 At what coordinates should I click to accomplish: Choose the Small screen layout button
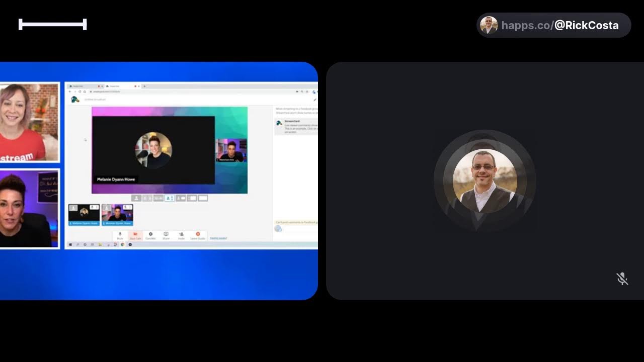click(181, 198)
